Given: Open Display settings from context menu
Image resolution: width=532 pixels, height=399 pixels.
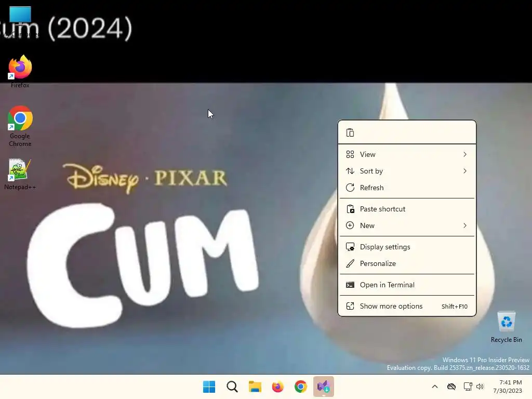Looking at the screenshot, I should pyautogui.click(x=407, y=247).
